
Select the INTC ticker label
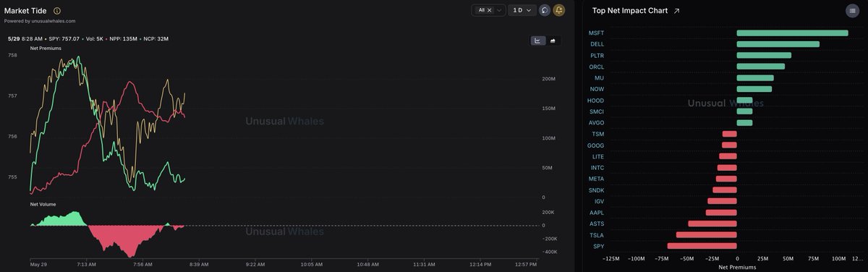coord(597,168)
